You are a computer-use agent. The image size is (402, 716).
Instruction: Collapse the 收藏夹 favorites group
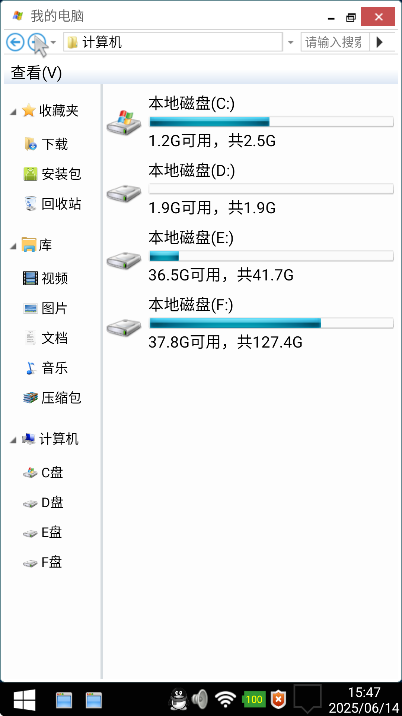point(13,111)
